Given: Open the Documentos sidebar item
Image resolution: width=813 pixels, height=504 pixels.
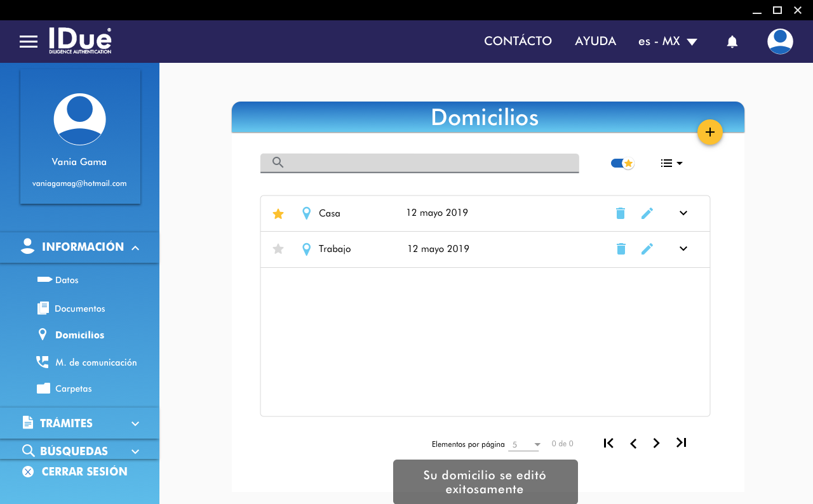Looking at the screenshot, I should tap(79, 308).
